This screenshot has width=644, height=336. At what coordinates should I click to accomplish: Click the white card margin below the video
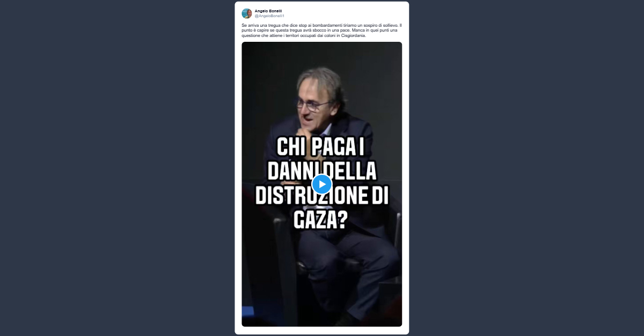(321, 330)
